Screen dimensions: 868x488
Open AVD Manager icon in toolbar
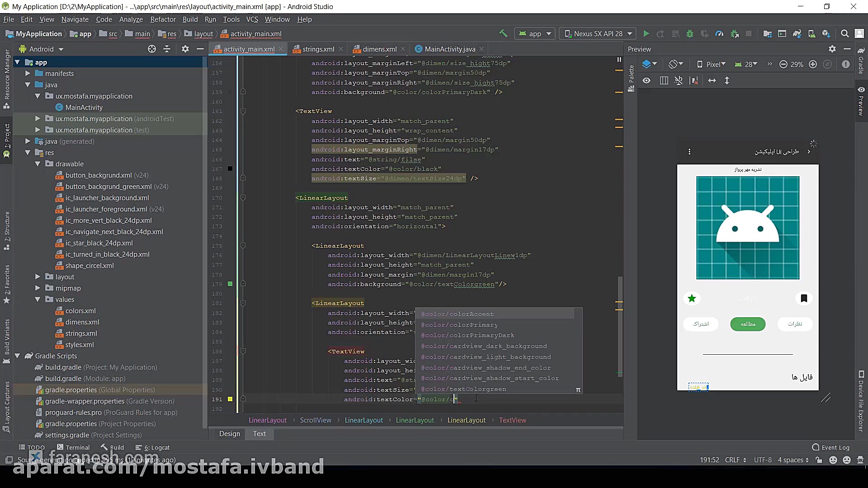pyautogui.click(x=811, y=33)
